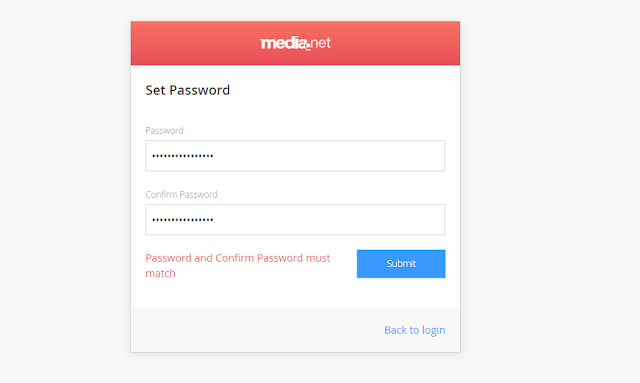
Task: Click the bold "media" part of logo
Action: 284,43
